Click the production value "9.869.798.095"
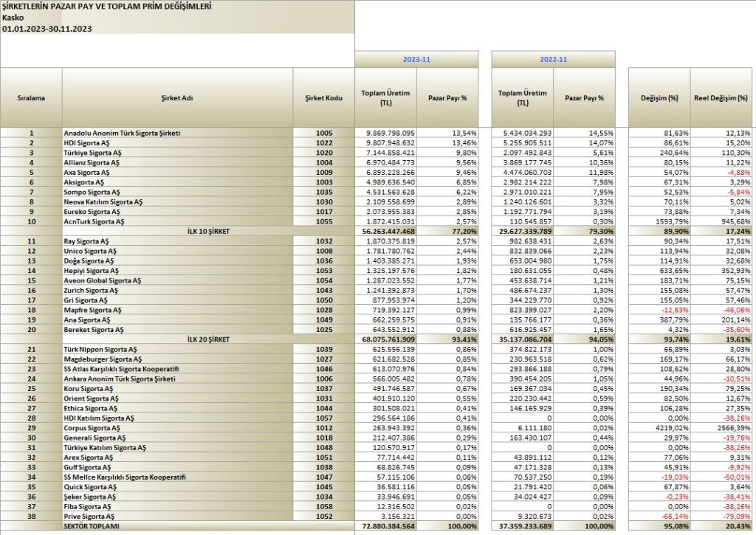The width and height of the screenshot is (756, 535). (391, 133)
